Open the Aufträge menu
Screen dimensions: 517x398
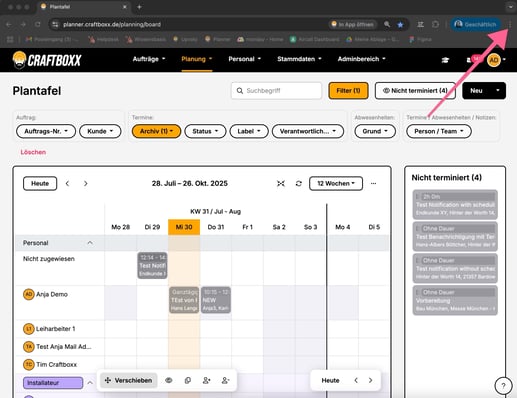(x=149, y=59)
